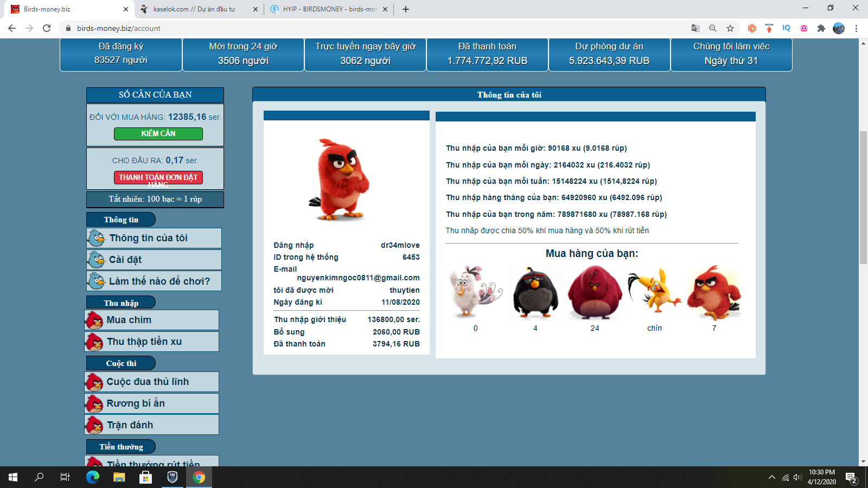
Task: Open the Chrome profile avatar
Action: click(x=839, y=28)
